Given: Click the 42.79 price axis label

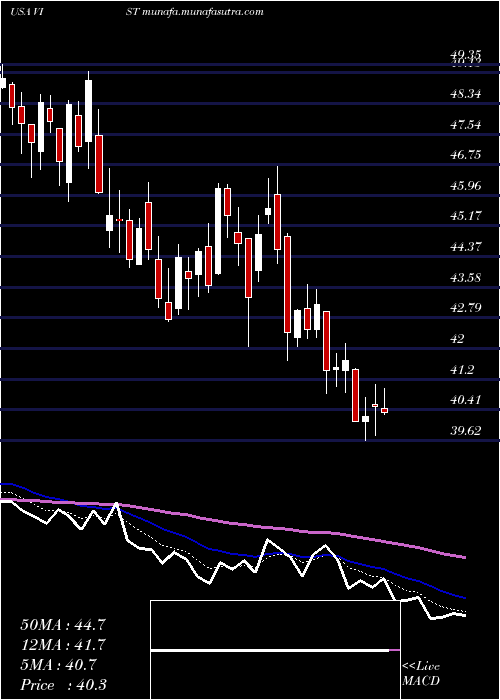Looking at the screenshot, I should pos(467,308).
